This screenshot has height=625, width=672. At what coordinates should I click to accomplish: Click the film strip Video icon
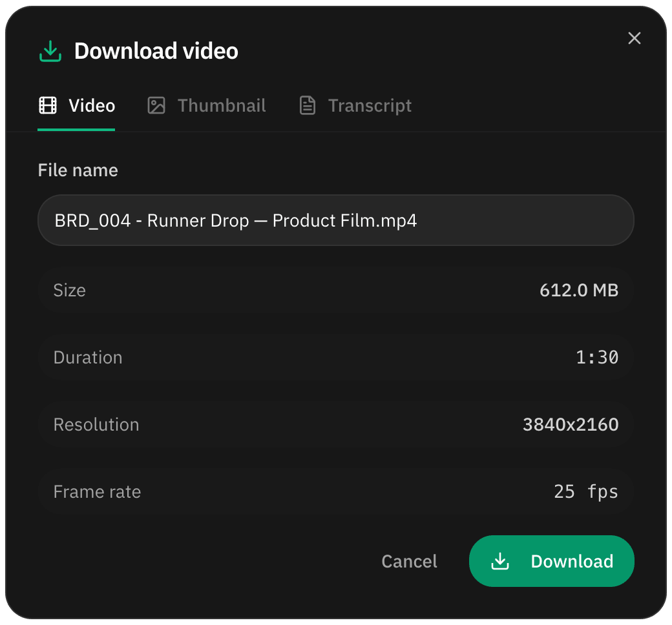pos(48,105)
